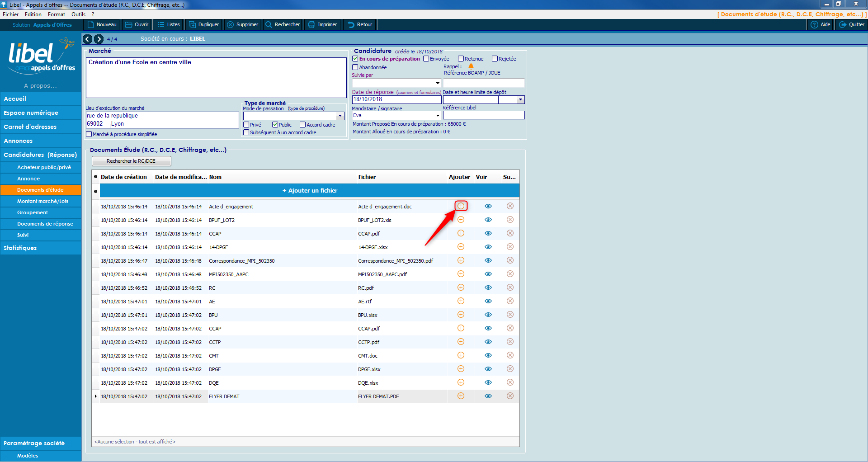Click the Nouveau toolbar button
This screenshot has height=462, width=868.
[102, 24]
